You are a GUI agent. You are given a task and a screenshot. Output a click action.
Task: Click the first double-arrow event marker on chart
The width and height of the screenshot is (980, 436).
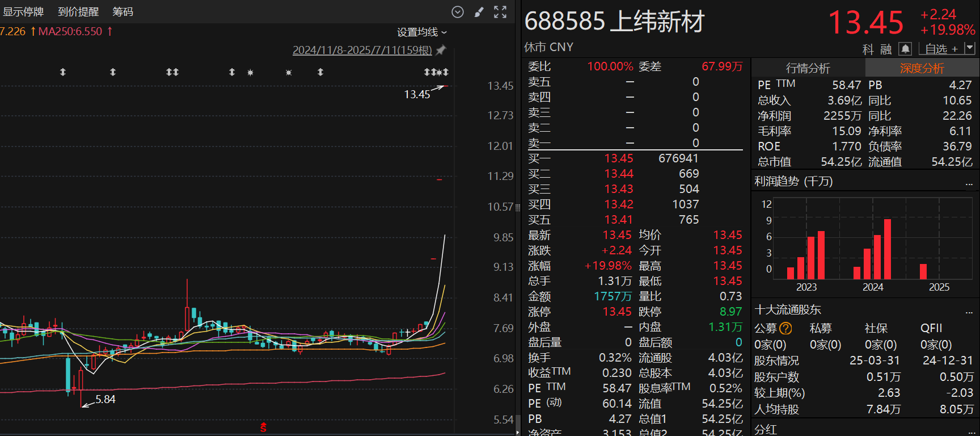(x=63, y=72)
